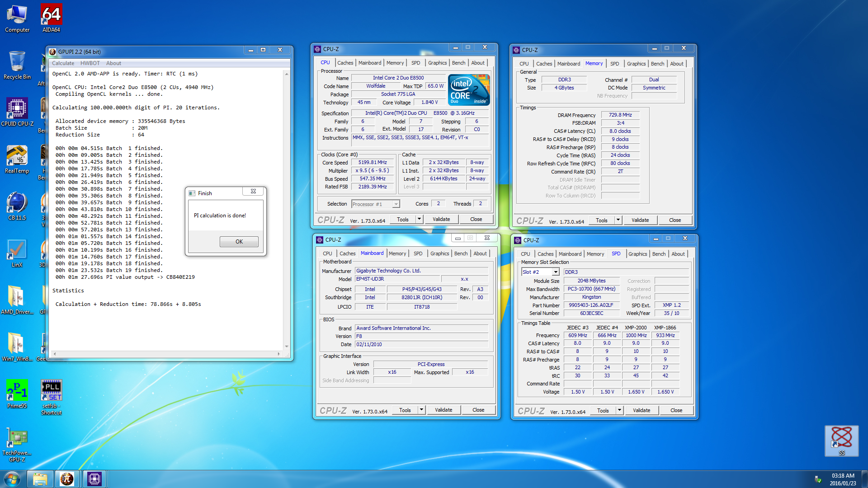The width and height of the screenshot is (868, 488).
Task: Open the Calculate menu in GPUPI
Action: [x=63, y=63]
